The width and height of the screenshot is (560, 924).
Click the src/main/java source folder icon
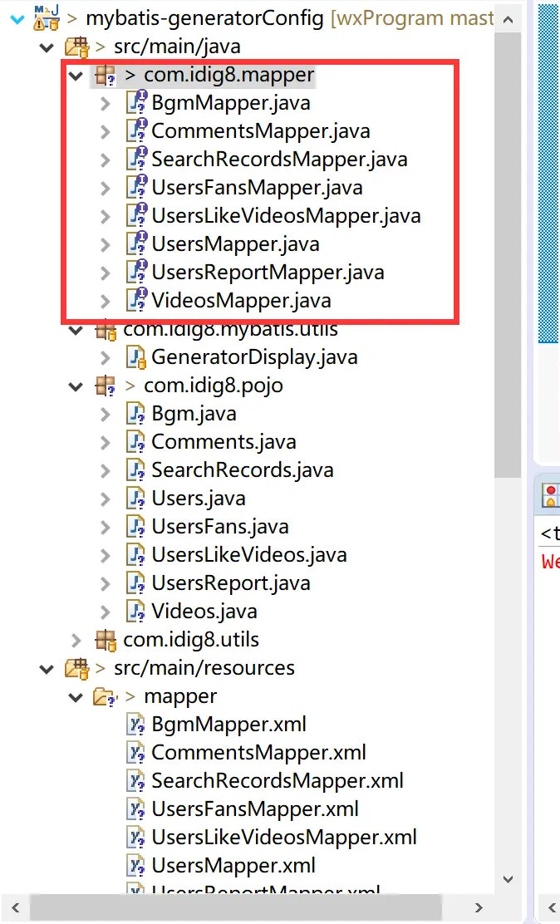pos(76,47)
